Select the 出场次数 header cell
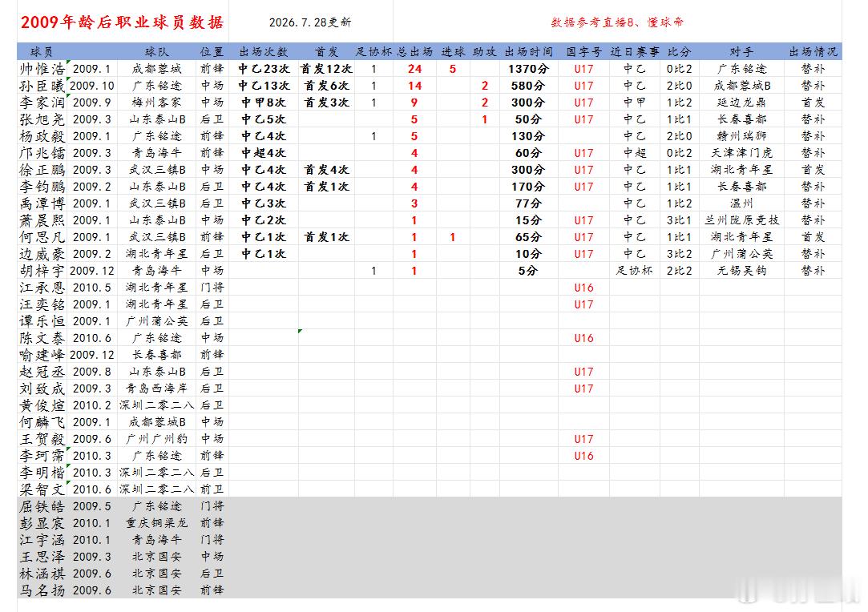This screenshot has height=612, width=868. [264, 52]
